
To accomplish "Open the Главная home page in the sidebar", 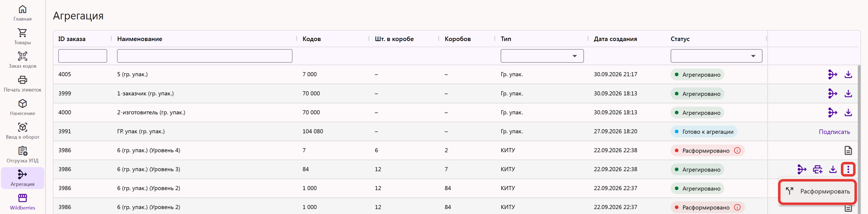I will coord(23,13).
